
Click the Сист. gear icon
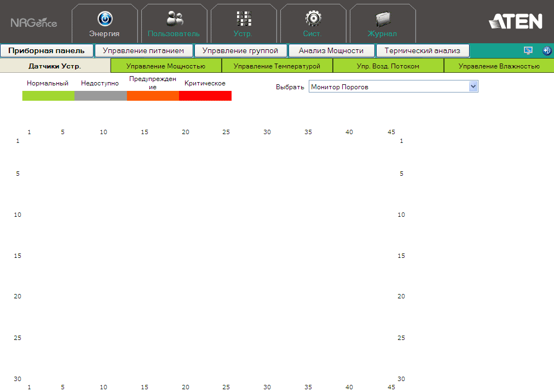[313, 19]
